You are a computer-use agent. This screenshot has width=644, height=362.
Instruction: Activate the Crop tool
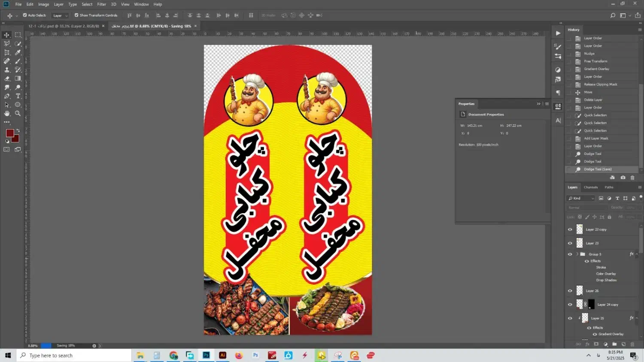click(x=7, y=52)
